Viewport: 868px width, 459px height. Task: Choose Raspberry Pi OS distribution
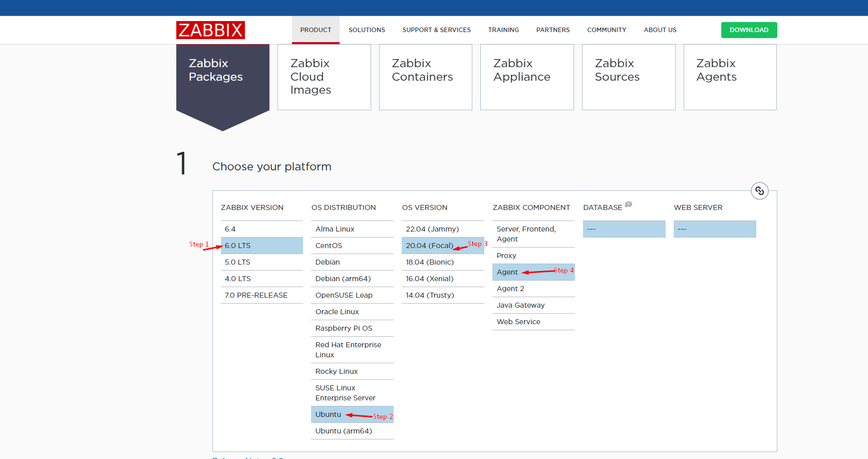pyautogui.click(x=352, y=328)
